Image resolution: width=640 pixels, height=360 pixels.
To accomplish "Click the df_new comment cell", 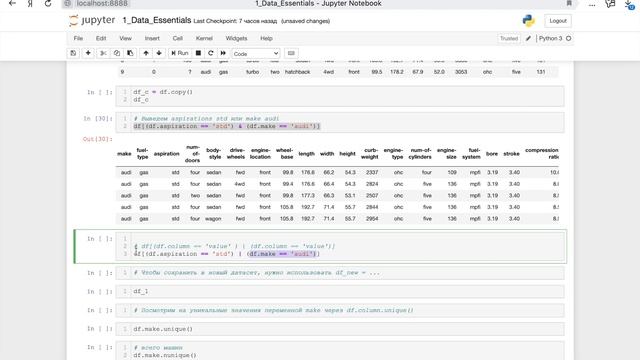I will [340, 273].
